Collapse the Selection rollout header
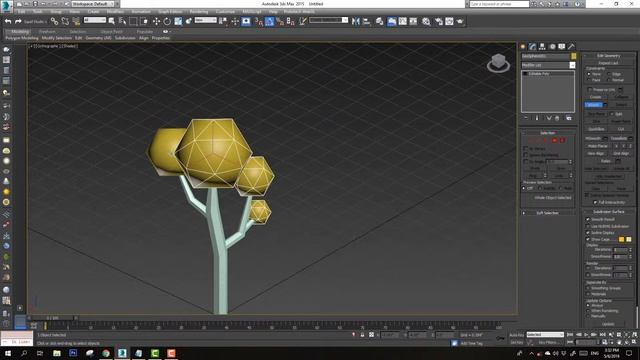The height and width of the screenshot is (360, 640). tap(547, 133)
